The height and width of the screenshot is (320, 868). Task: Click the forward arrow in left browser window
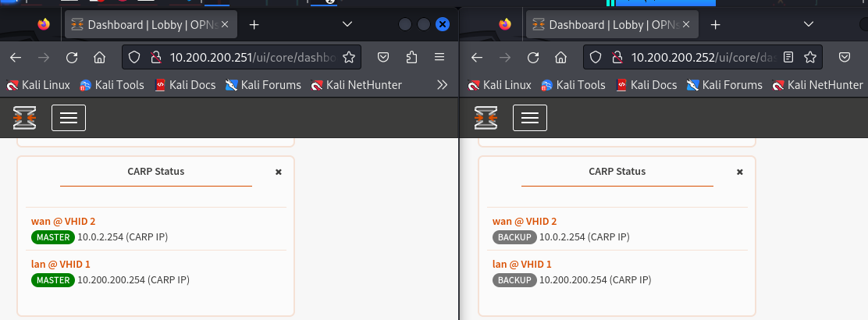pos(44,57)
